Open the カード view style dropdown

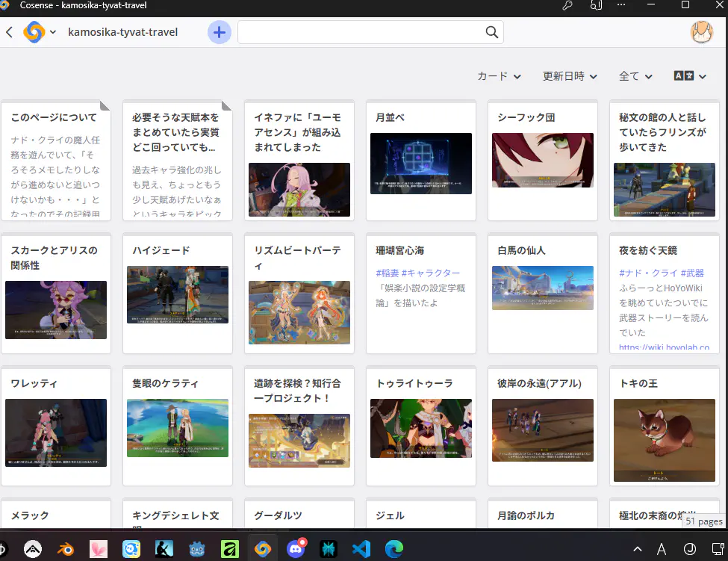point(499,75)
